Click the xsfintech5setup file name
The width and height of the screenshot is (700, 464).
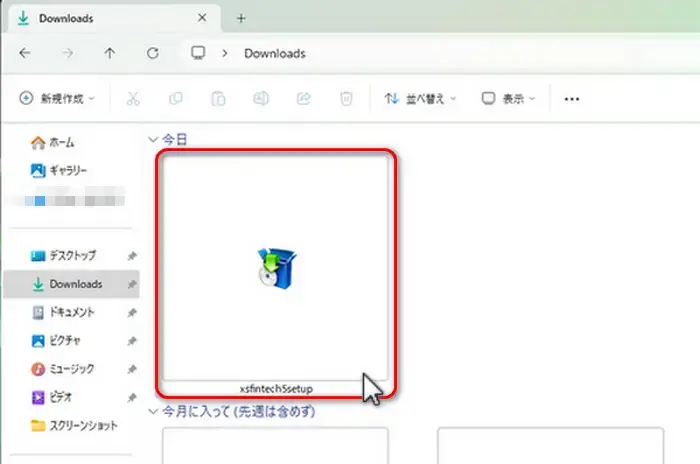[276, 389]
